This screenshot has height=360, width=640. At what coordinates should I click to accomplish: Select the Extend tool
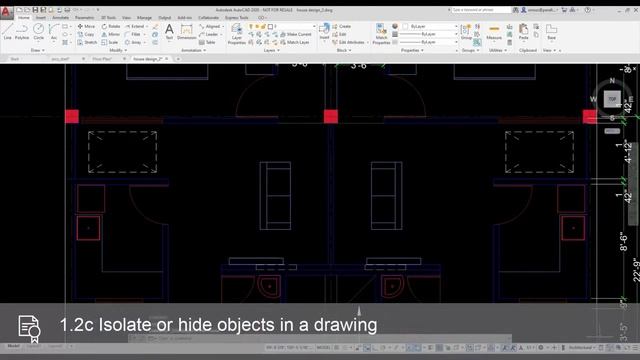[135, 26]
